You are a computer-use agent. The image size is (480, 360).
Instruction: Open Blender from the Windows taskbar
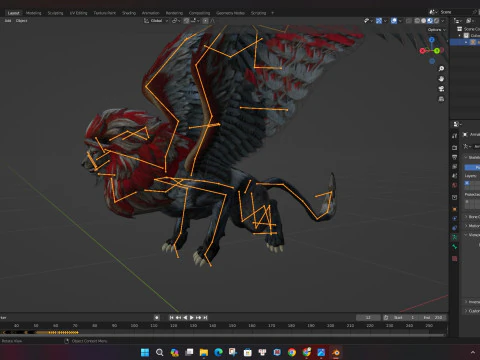coord(336,352)
